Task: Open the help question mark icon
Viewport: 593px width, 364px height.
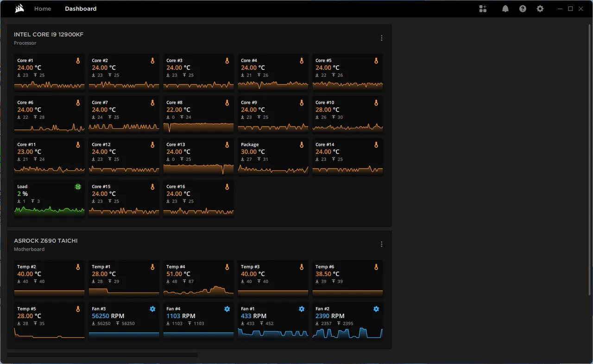Action: coord(523,9)
